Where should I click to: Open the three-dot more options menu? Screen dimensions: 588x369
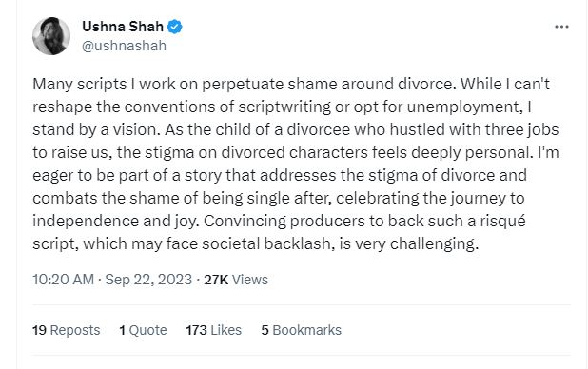tap(561, 27)
